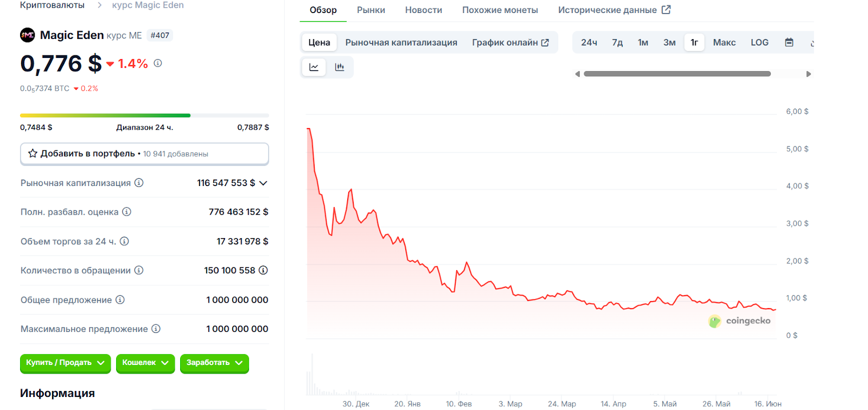Click the Информация heading

pyautogui.click(x=58, y=393)
